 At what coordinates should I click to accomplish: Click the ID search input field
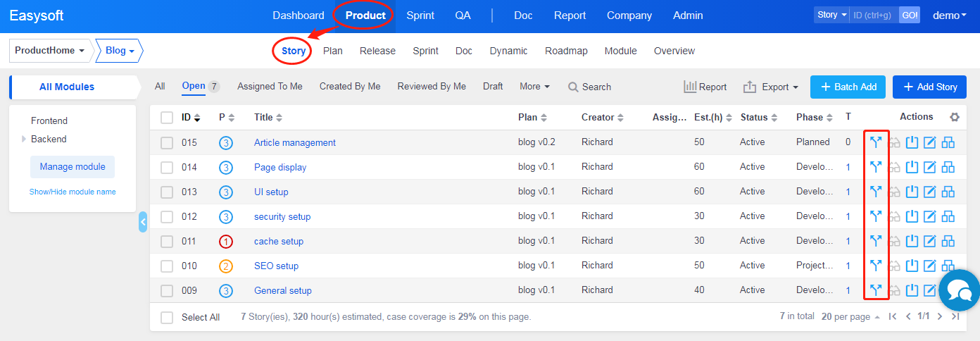874,15
